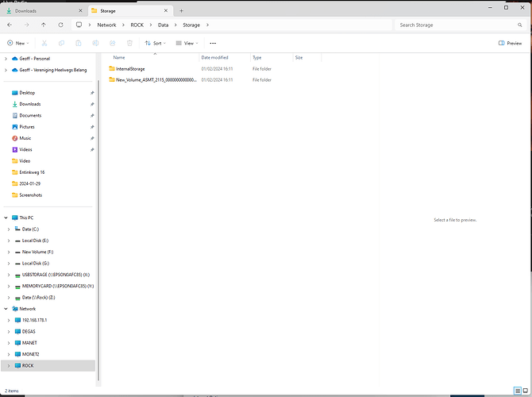Click the Up directory arrow icon
Viewport: 532px width, 397px height.
[x=43, y=25]
